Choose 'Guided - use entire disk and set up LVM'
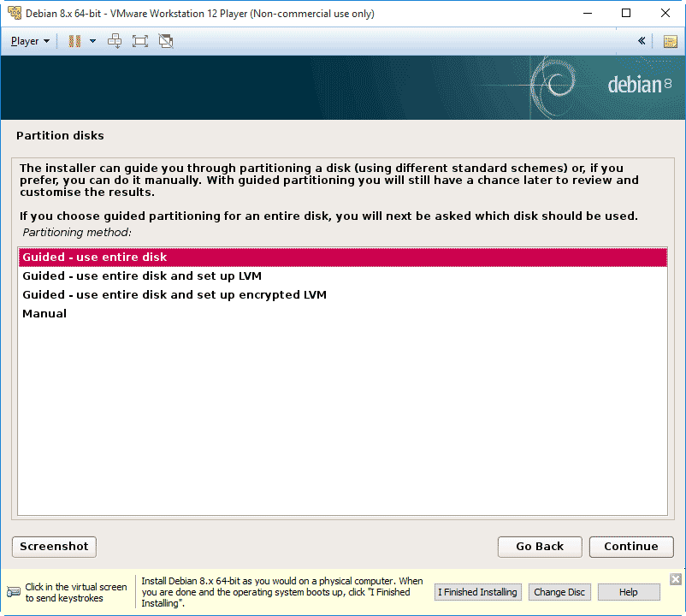 point(142,276)
